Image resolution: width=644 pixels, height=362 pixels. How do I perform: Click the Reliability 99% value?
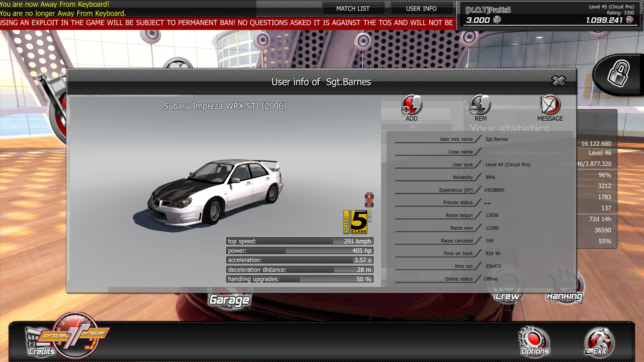click(x=490, y=177)
